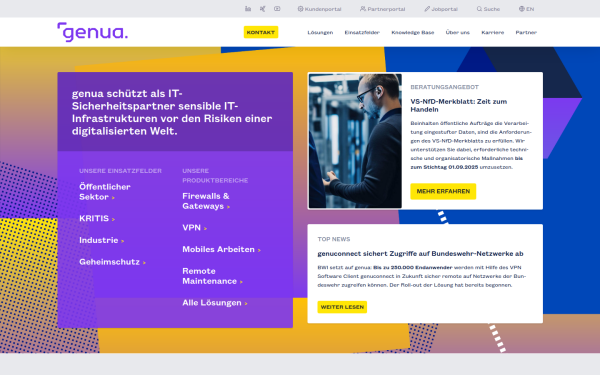Click the BERATUNGSANGEBOT label
This screenshot has width=600, height=375.
[x=444, y=87]
